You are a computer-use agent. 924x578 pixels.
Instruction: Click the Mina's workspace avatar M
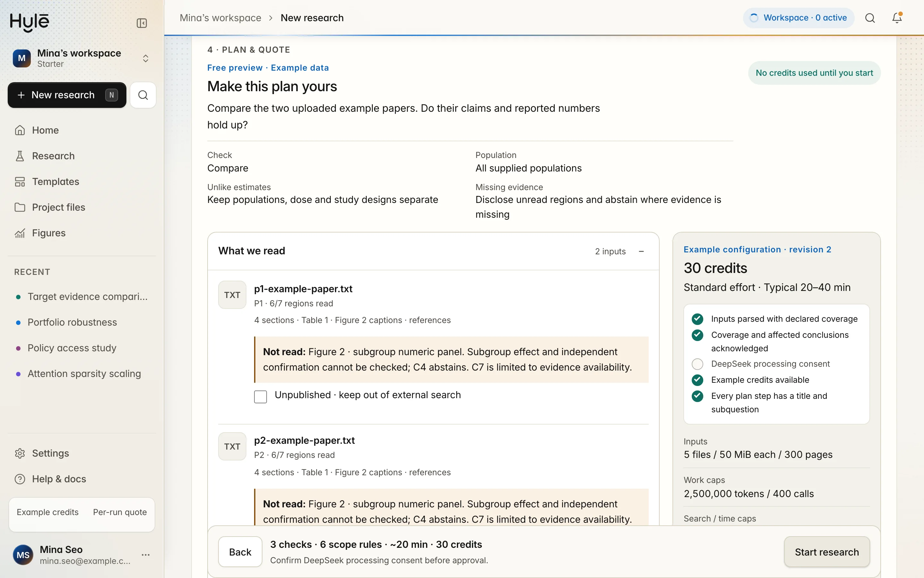22,58
